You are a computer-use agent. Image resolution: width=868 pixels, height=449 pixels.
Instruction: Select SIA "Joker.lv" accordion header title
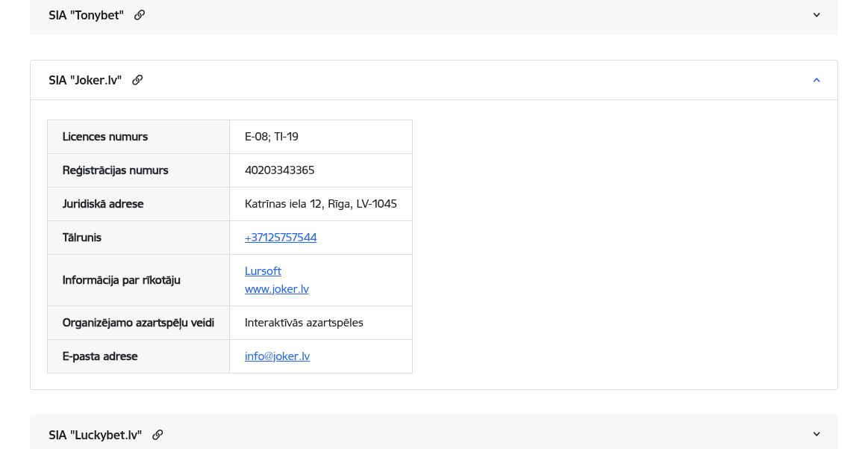[85, 81]
